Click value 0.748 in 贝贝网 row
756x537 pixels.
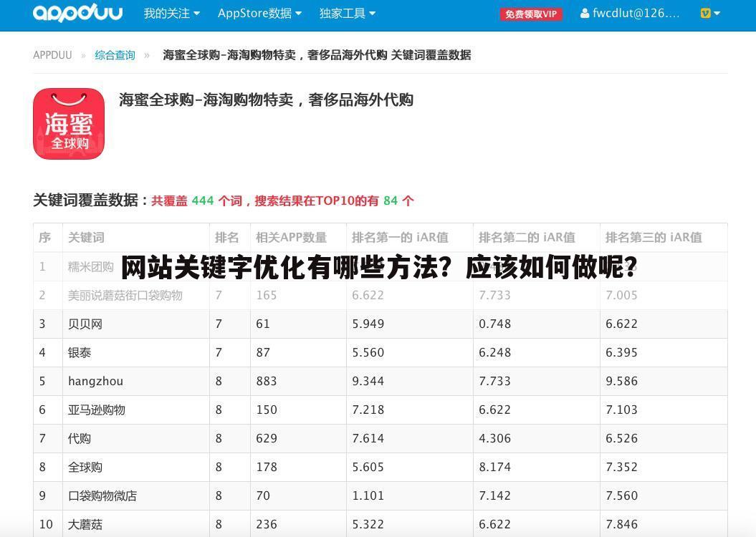click(x=494, y=324)
